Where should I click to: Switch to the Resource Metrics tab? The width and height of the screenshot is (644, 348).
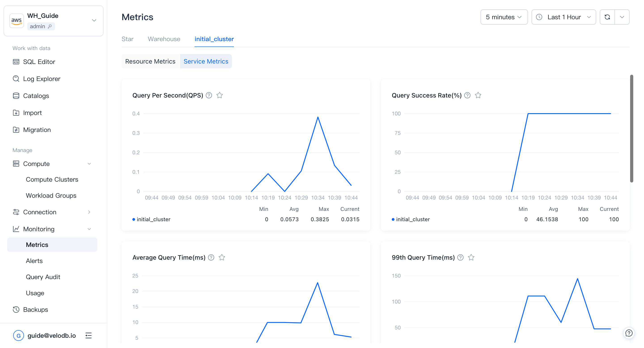pyautogui.click(x=150, y=61)
